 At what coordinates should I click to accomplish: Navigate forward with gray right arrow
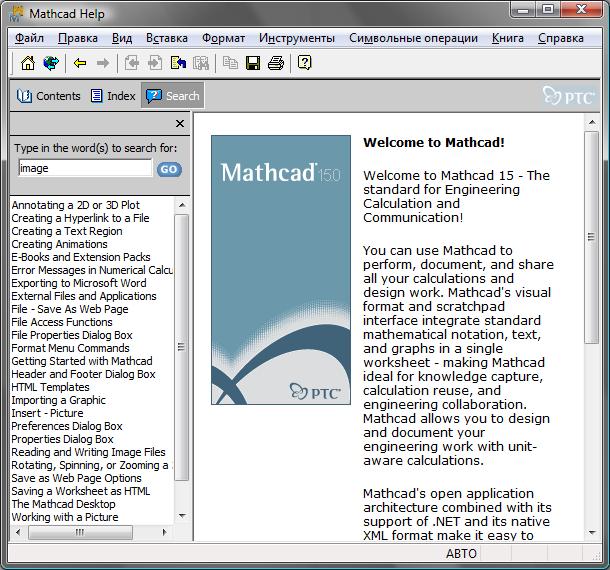[x=103, y=63]
